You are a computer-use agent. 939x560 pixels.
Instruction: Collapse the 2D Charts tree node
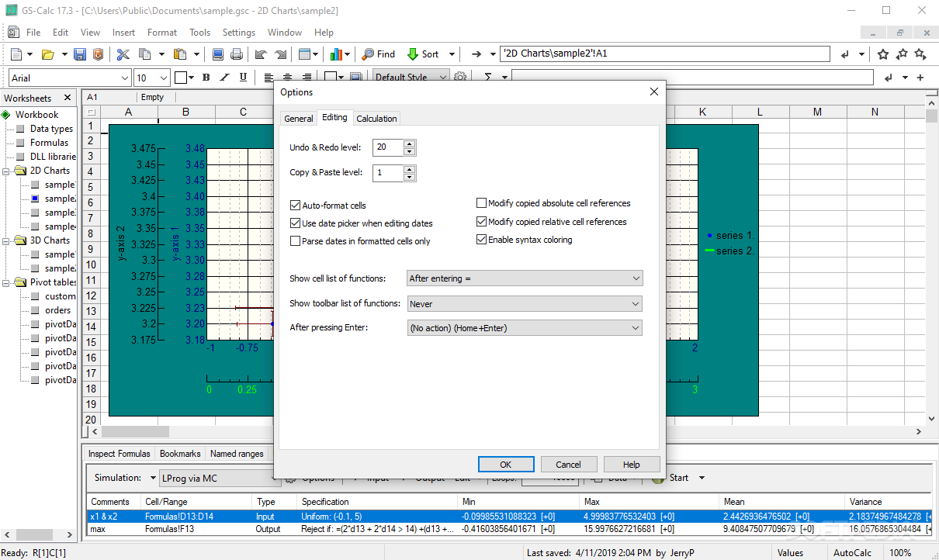click(x=8, y=171)
